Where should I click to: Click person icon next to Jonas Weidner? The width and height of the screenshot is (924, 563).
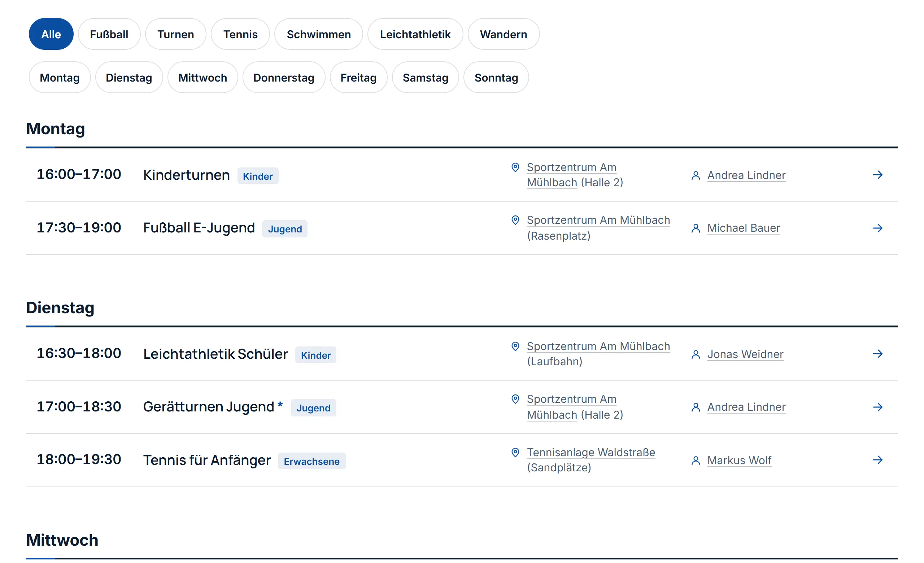click(695, 354)
